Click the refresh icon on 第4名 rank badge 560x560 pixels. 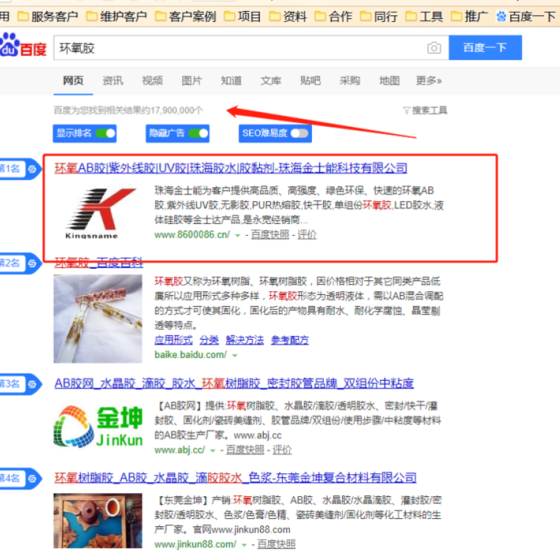coord(32,478)
